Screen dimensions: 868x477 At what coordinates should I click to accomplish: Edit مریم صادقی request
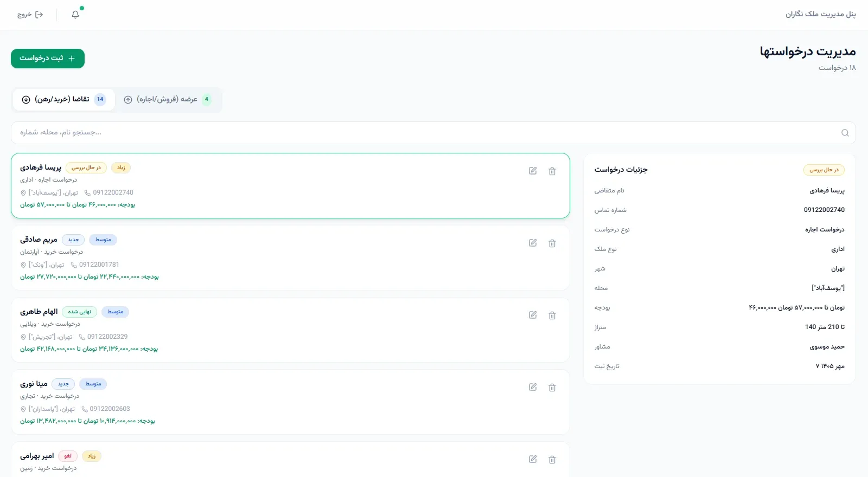tap(533, 243)
